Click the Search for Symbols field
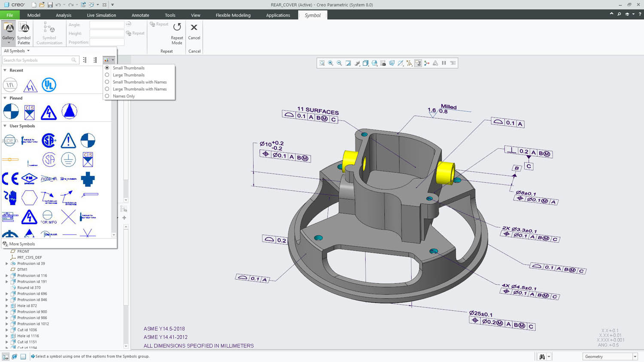This screenshot has height=362, width=644. tap(37, 60)
